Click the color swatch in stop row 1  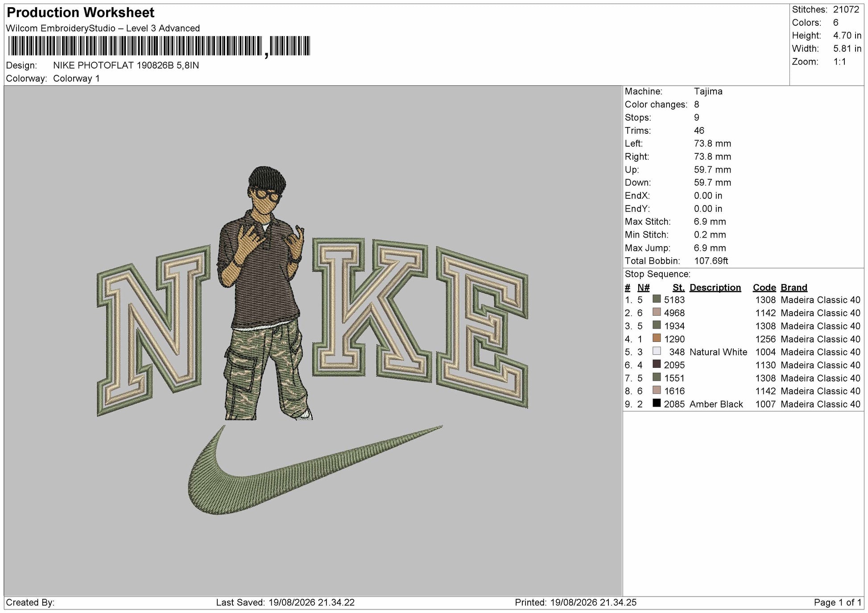[656, 299]
